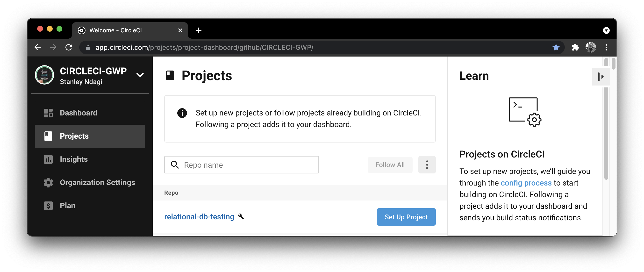Click the info icon in the setup banner
Image resolution: width=644 pixels, height=272 pixels.
pos(182,113)
